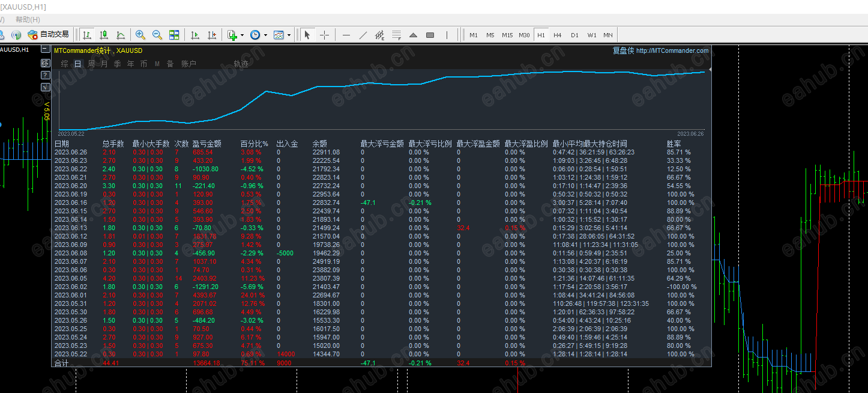Screen dimensions: 868x393
Task: Select the crosshair tool
Action: click(x=324, y=35)
